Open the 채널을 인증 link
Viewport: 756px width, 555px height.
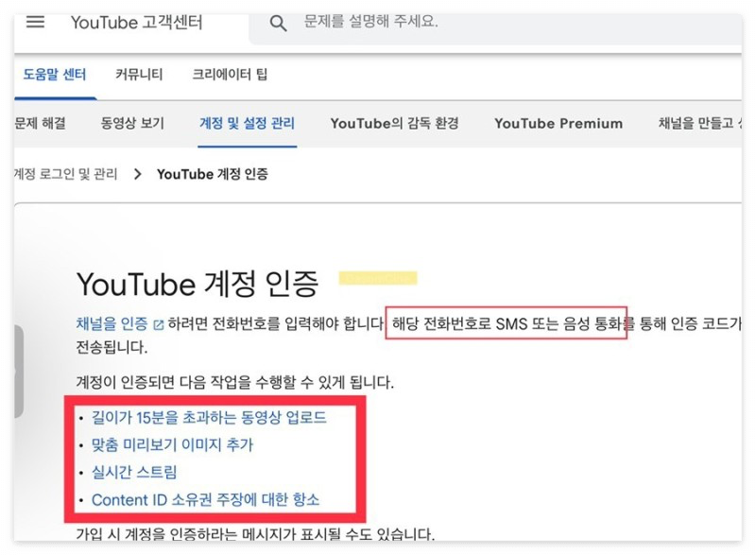click(112, 323)
